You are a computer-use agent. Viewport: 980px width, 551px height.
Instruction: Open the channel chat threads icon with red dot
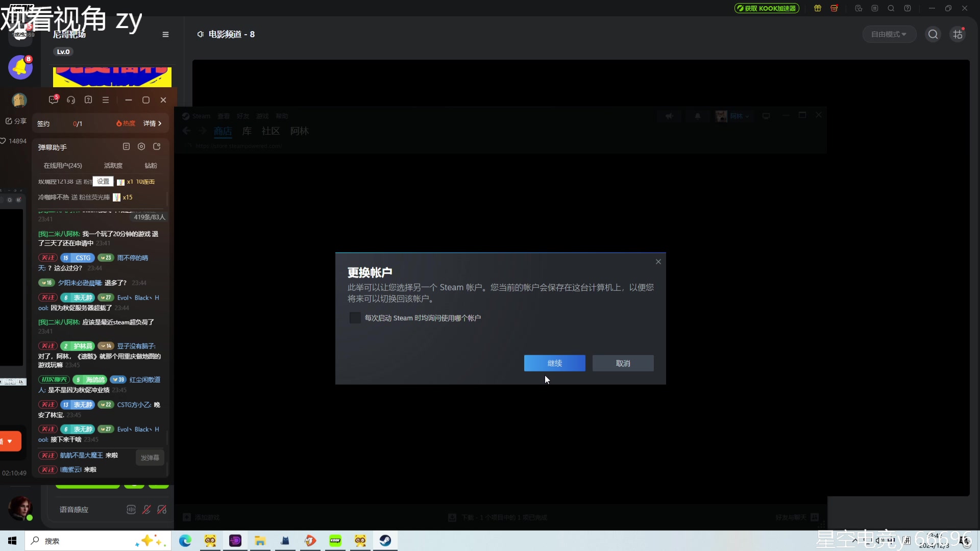tap(958, 34)
